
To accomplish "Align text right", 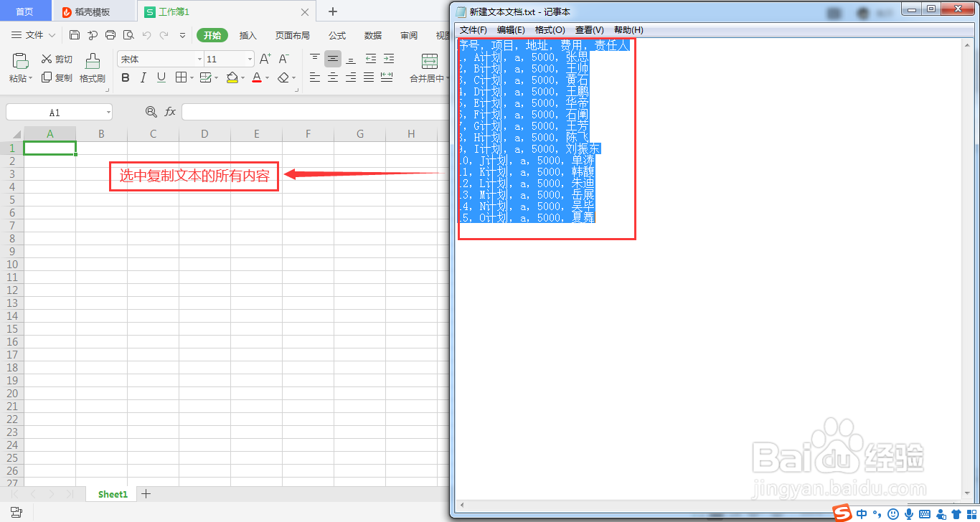I will tap(351, 77).
